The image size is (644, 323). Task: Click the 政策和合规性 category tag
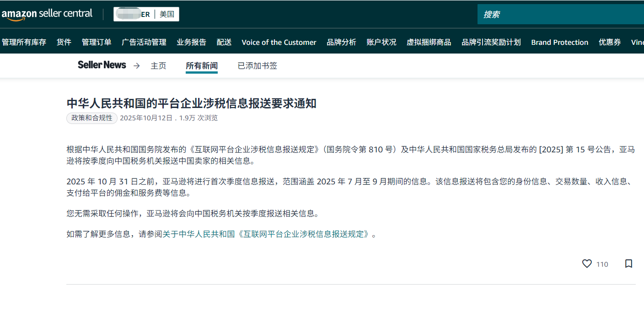click(x=92, y=118)
